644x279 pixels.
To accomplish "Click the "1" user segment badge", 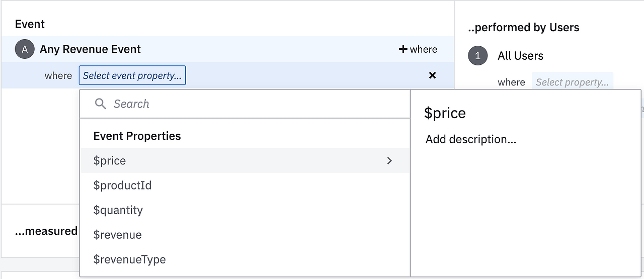I will click(x=477, y=56).
